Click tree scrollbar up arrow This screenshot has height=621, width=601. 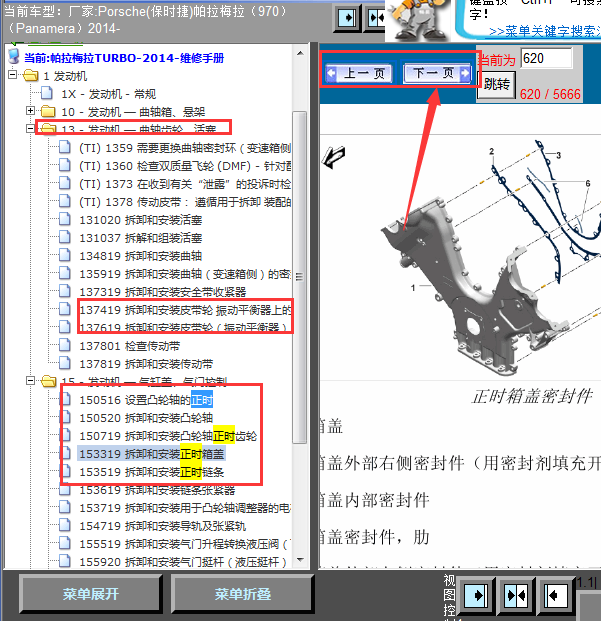pos(300,53)
